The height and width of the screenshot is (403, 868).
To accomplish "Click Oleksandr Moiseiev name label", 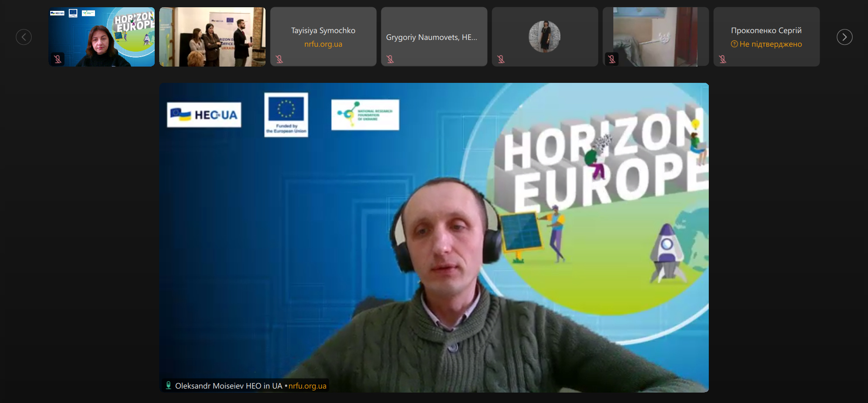I will [228, 386].
